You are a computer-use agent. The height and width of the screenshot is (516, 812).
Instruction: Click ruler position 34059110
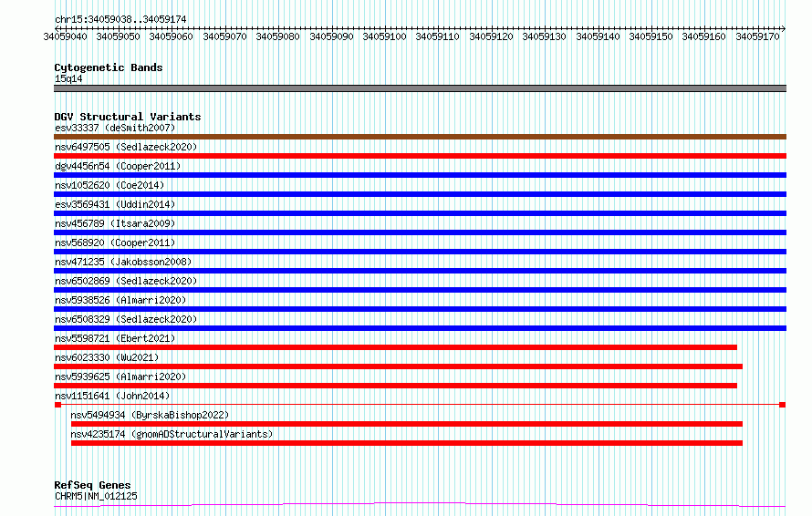(437, 36)
